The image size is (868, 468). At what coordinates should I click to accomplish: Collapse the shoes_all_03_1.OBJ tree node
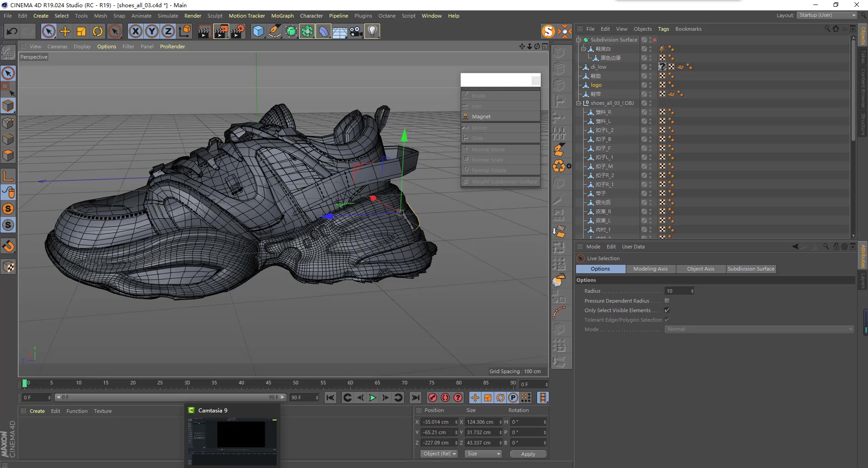coord(579,103)
